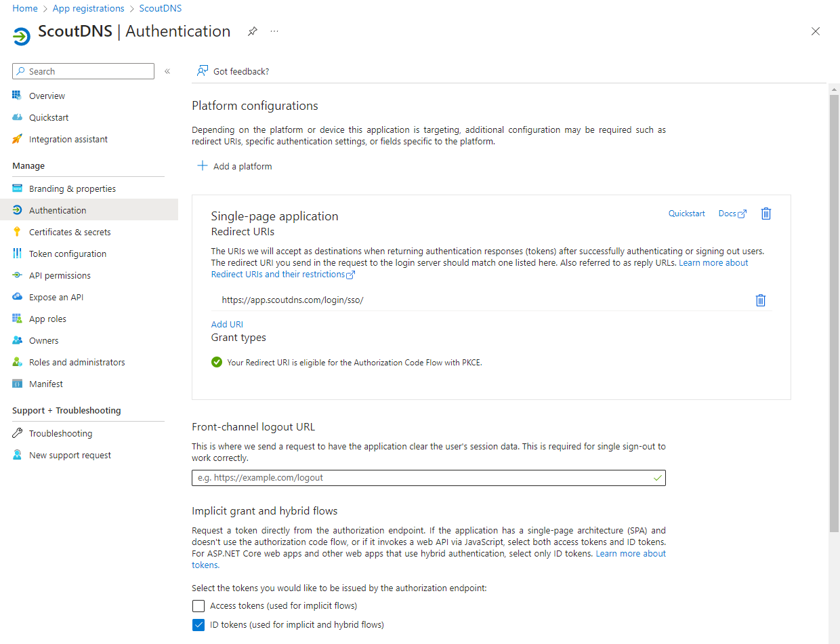This screenshot has height=644, width=840.
Task: Click the New support request person icon
Action: 17,455
